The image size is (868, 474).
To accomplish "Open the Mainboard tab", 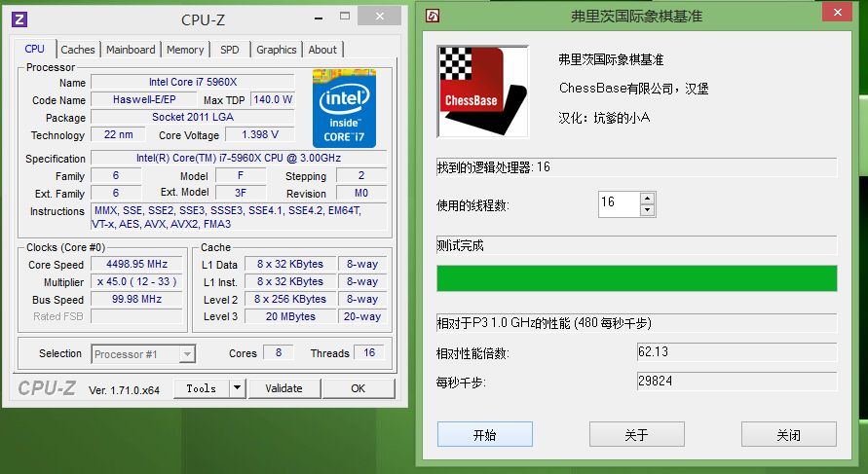I will 131,50.
